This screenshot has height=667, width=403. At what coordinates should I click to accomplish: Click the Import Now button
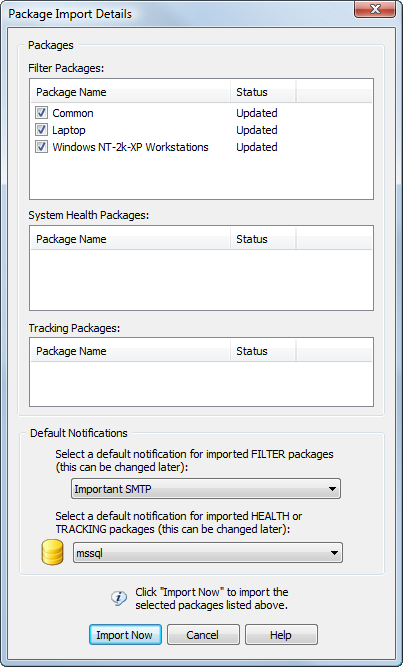[x=125, y=635]
